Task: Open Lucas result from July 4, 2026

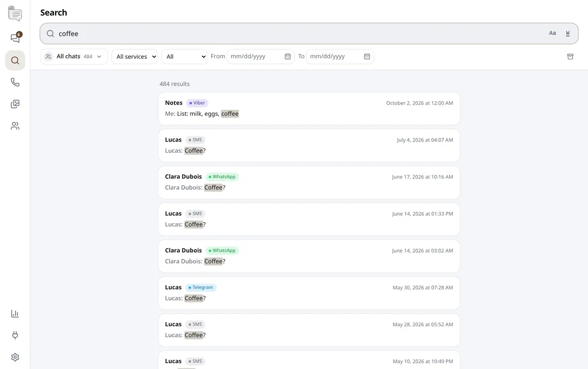Action: [x=309, y=145]
